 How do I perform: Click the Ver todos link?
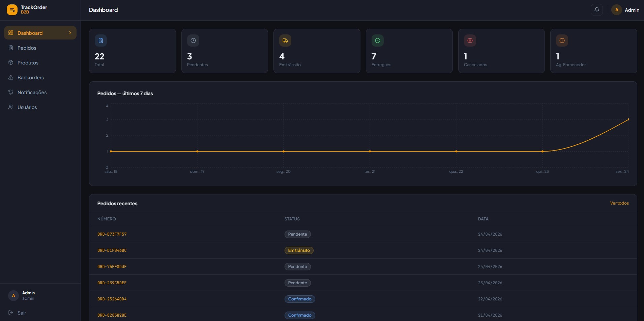[x=619, y=203]
